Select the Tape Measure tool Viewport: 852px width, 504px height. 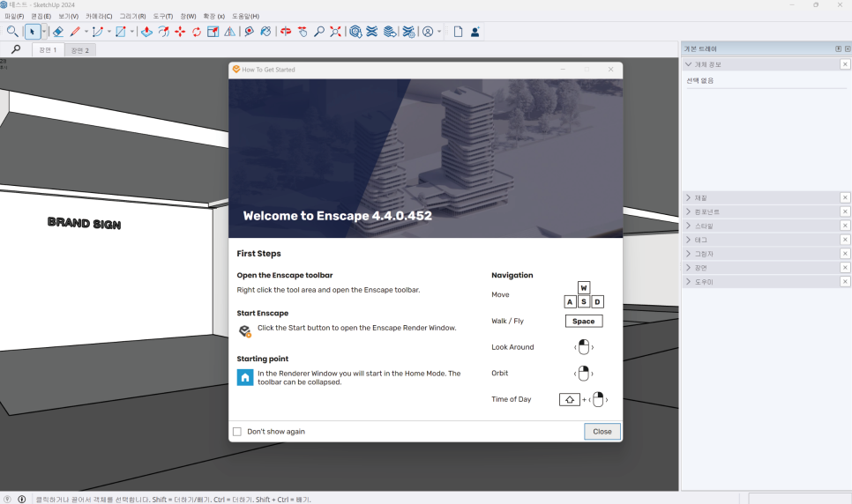tap(249, 32)
